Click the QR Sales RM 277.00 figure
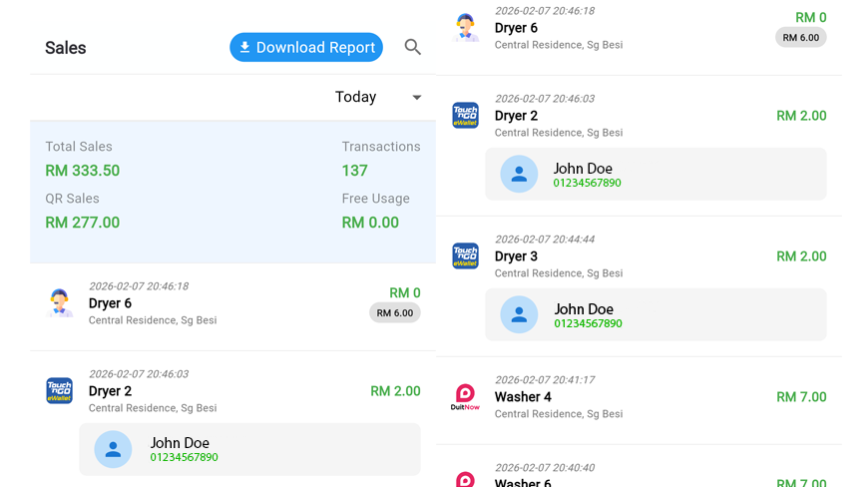The width and height of the screenshot is (868, 487). coord(82,223)
